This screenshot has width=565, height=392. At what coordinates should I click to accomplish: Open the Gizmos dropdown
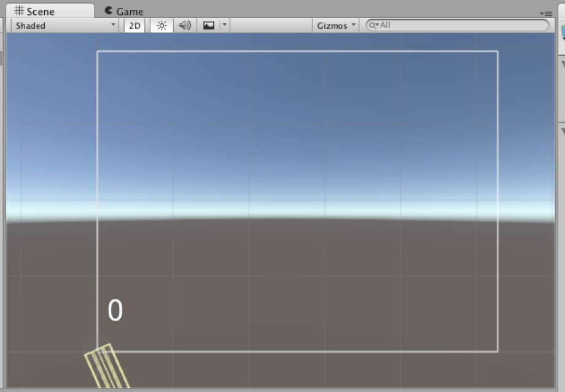point(336,26)
